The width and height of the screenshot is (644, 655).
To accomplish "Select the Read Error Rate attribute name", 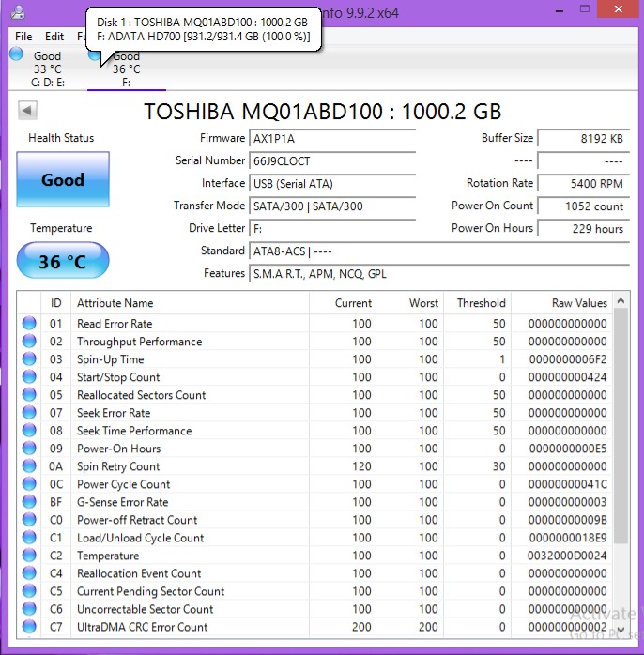I will tap(115, 324).
